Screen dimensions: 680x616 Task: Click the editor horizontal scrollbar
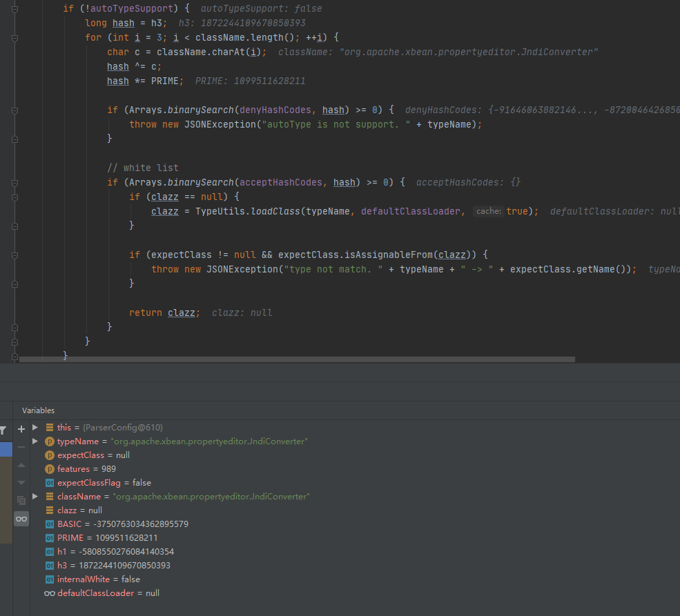pos(297,359)
